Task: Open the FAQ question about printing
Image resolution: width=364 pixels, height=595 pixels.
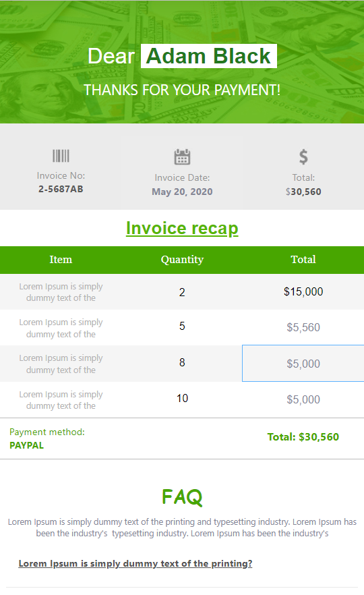Action: tap(135, 563)
